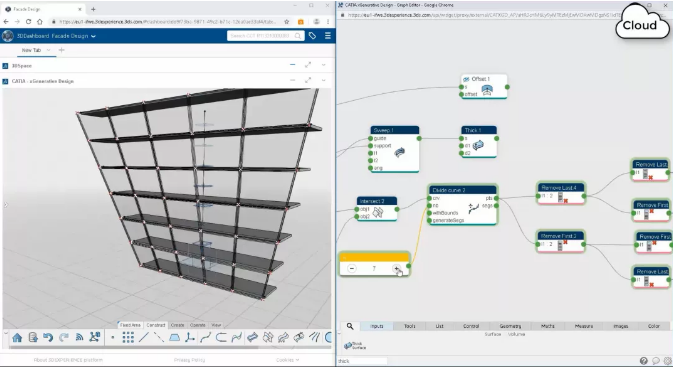This screenshot has height=367, width=673.
Task: Click the Divide curve 2 node header
Action: 463,190
